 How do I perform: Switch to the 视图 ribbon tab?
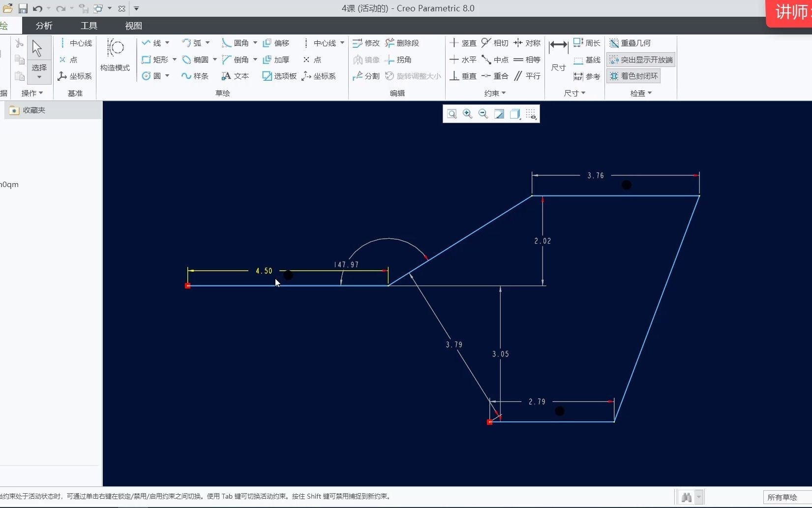pyautogui.click(x=133, y=26)
